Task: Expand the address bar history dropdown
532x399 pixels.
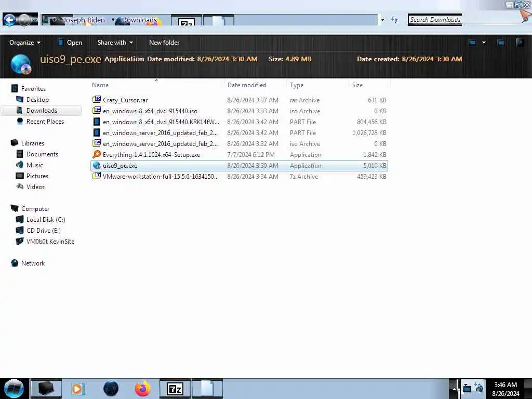Action: (x=382, y=20)
